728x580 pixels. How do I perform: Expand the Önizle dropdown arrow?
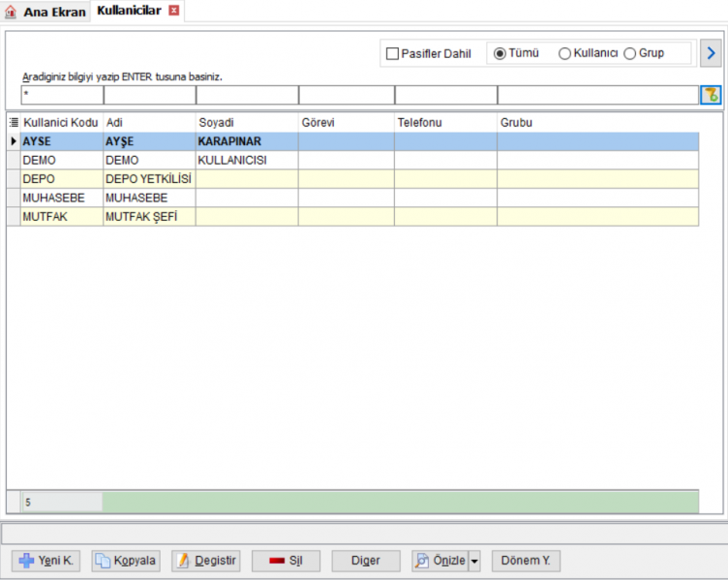(x=474, y=561)
